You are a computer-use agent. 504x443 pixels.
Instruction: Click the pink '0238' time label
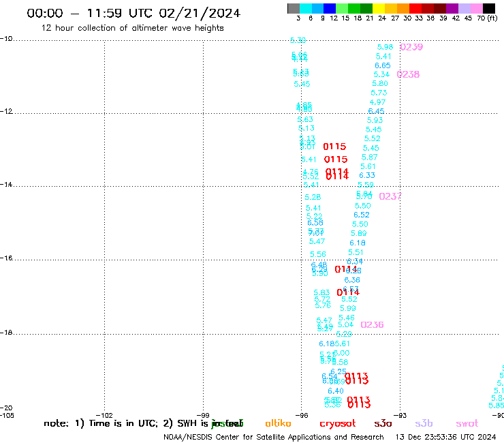click(x=408, y=74)
